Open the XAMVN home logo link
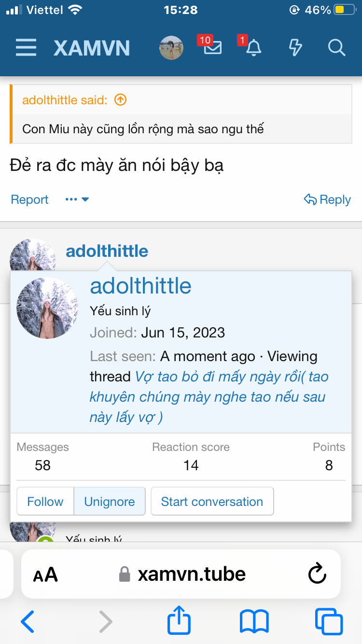This screenshot has width=362, height=644. [92, 48]
